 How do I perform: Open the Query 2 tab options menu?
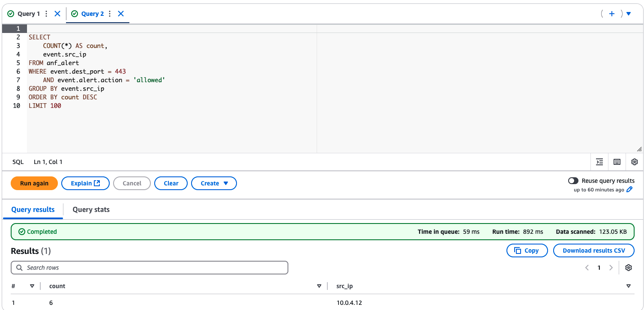coord(110,14)
